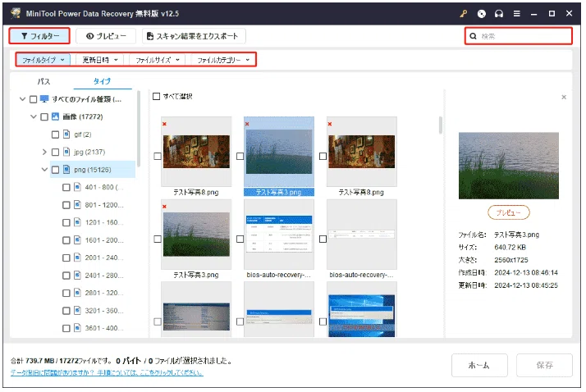Click the file size value 640.72 KB
The width and height of the screenshot is (586, 392).
click(x=510, y=248)
